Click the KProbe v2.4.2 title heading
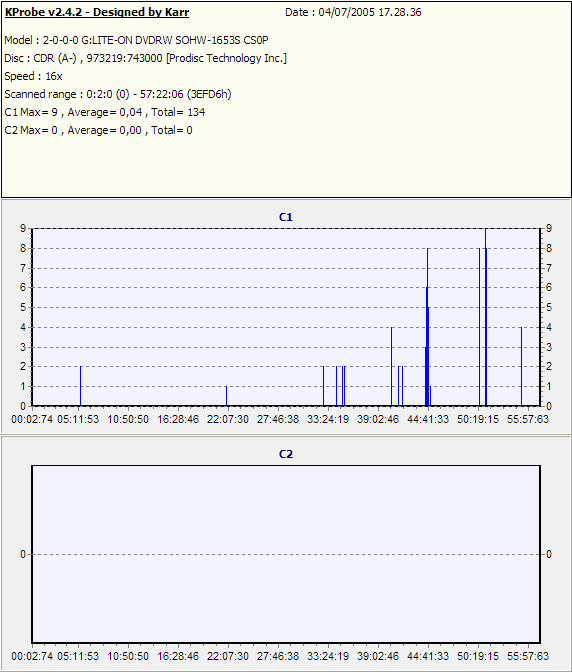This screenshot has height=672, width=572. [97, 12]
